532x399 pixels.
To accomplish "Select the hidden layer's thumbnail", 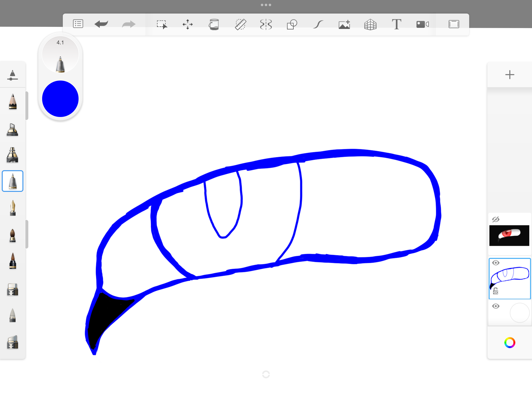I will coord(509,235).
